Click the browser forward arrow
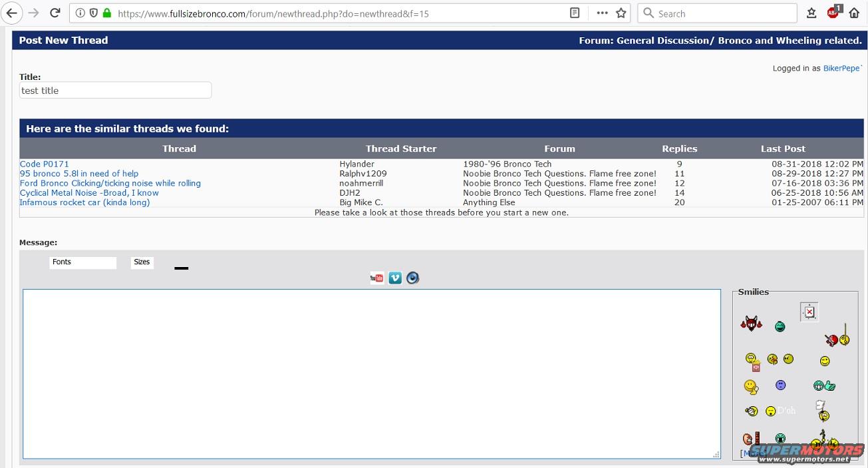 pyautogui.click(x=33, y=13)
